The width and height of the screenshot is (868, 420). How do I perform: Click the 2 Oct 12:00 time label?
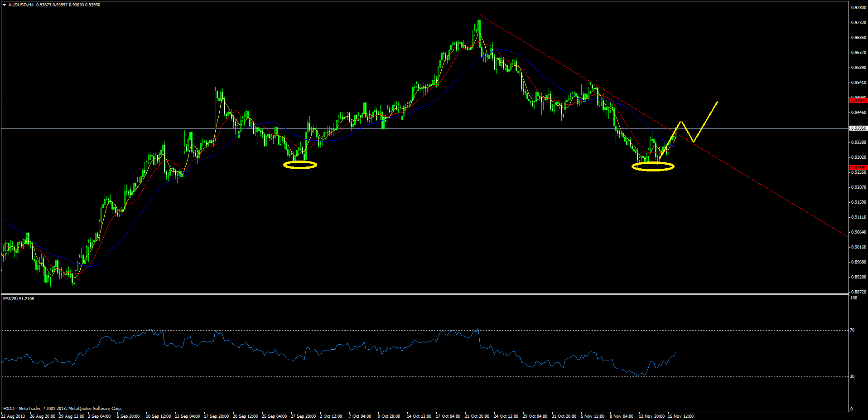coord(331,416)
